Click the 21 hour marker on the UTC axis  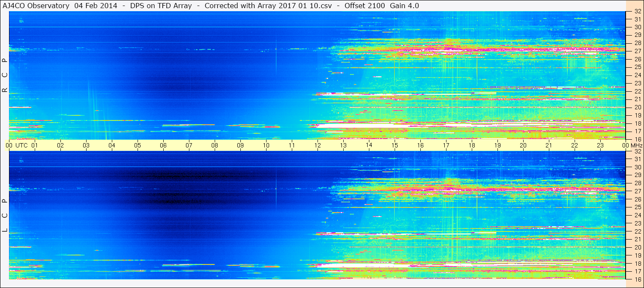tap(549, 145)
